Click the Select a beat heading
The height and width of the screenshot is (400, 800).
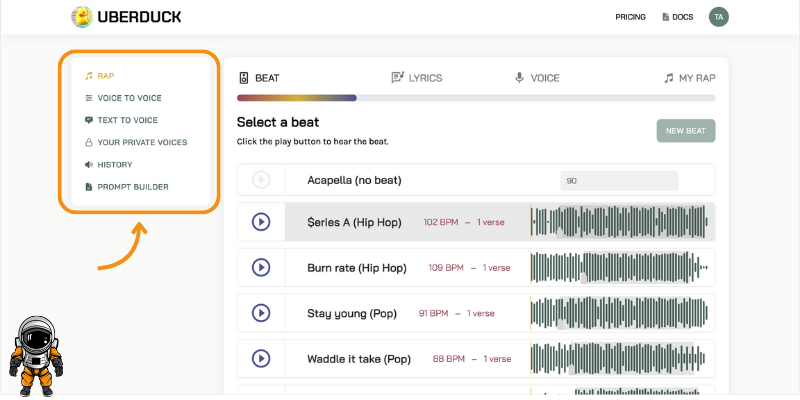coord(278,122)
